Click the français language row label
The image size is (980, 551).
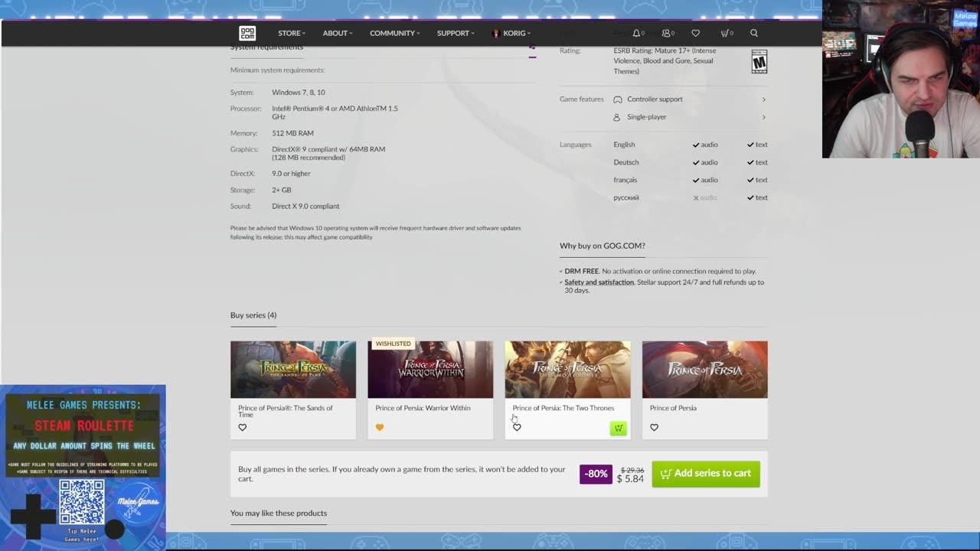point(626,180)
